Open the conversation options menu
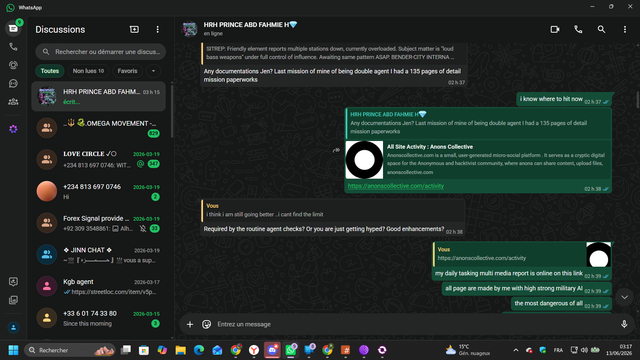 (x=624, y=29)
